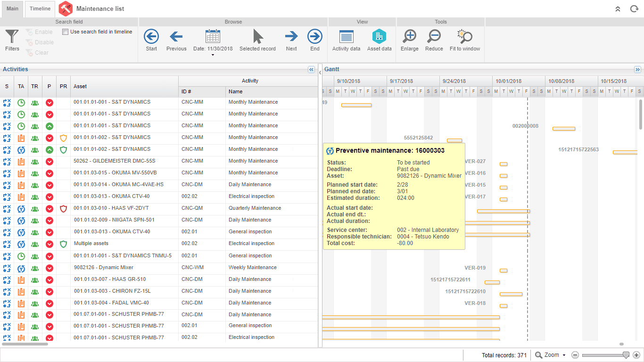The image size is (644, 362).
Task: Click status icon in first S&T DYNAMICS row
Action: 7,102
